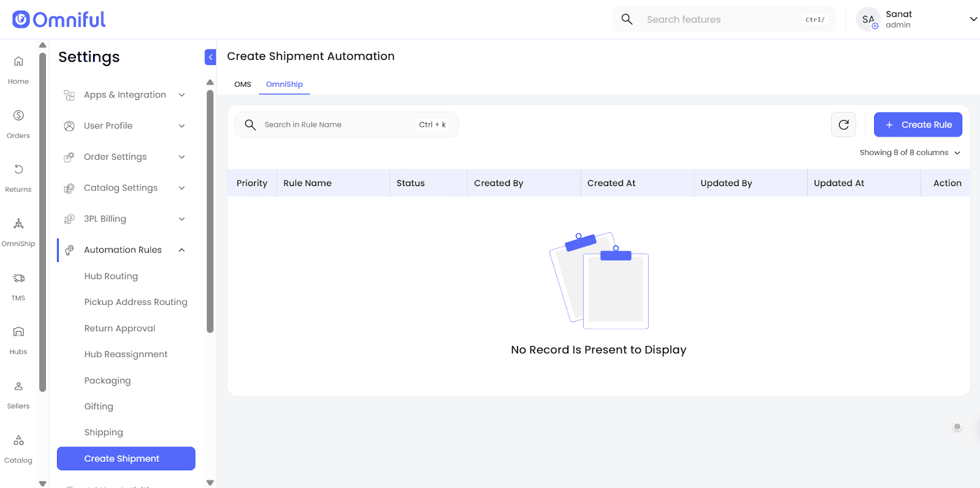980x488 pixels.
Task: Open Hub Routing automation rules
Action: coord(111,276)
